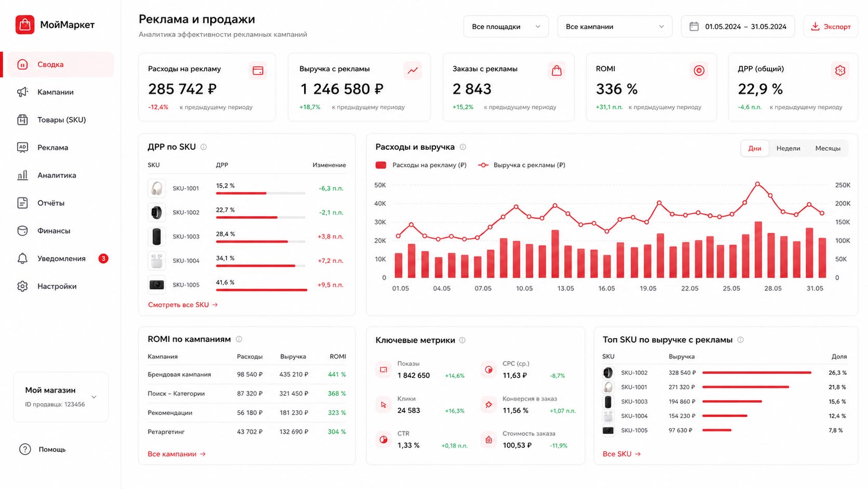
Task: Click info icon next to ROMI по кампаниям
Action: click(239, 339)
